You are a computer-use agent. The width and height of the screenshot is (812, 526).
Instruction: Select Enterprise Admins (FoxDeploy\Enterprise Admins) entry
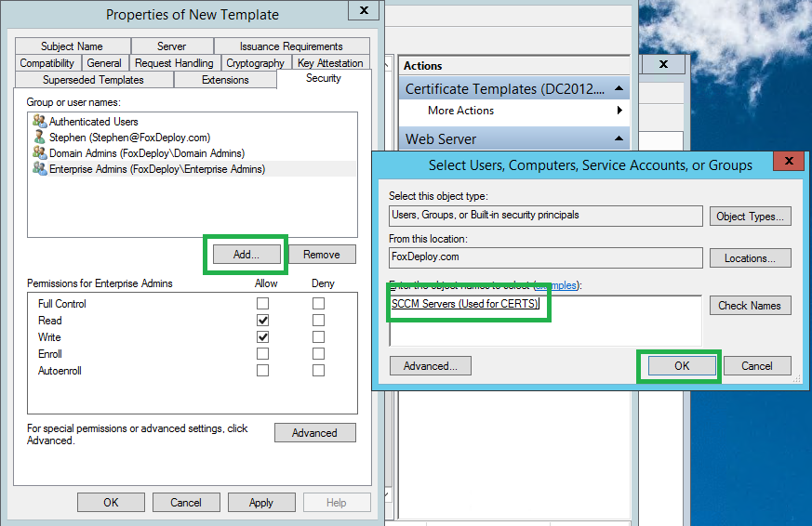[x=193, y=168]
